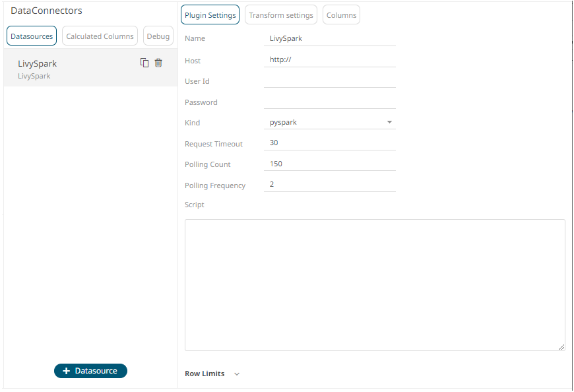
Task: Open the Debug tab
Action: [158, 36]
